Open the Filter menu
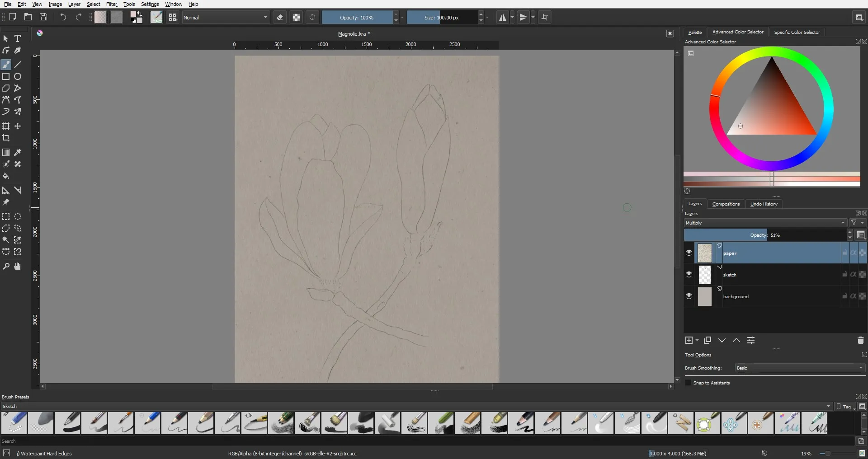 click(x=111, y=4)
